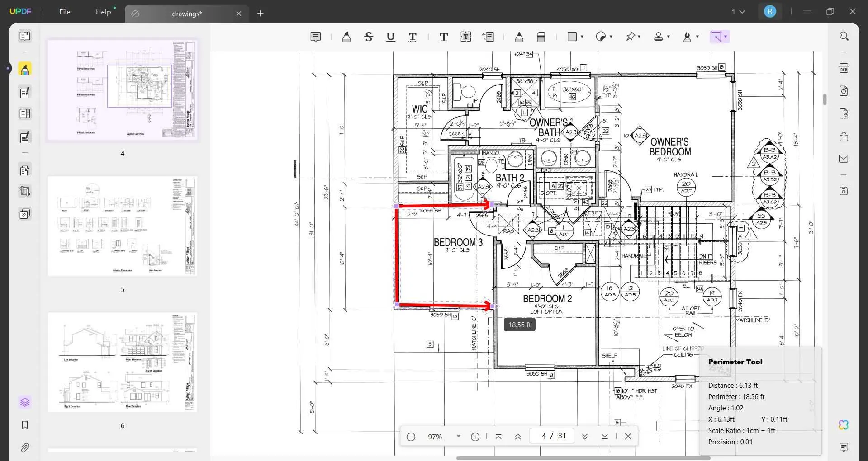
Task: Go to the previous page
Action: click(518, 437)
